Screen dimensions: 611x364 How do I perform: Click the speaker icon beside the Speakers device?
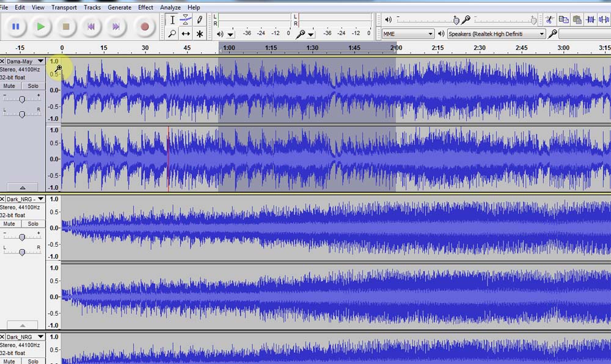[x=441, y=34]
